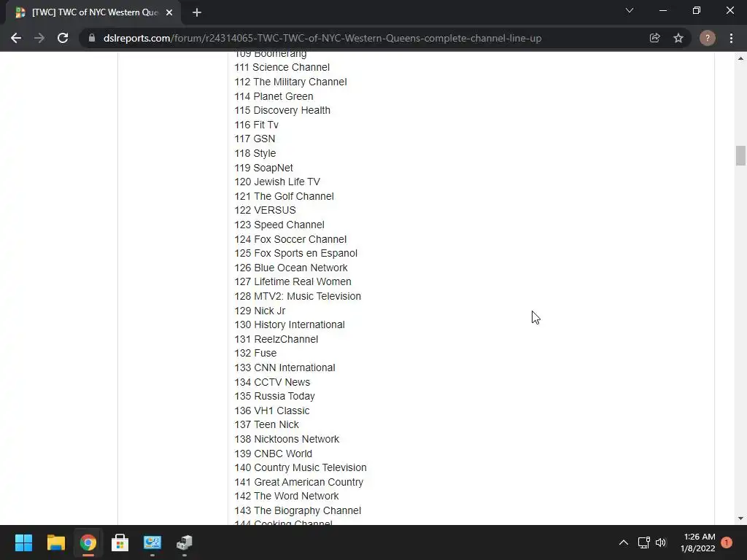Click '115 Discovery Health' line
Screen dimensions: 747x560
[x=282, y=111]
